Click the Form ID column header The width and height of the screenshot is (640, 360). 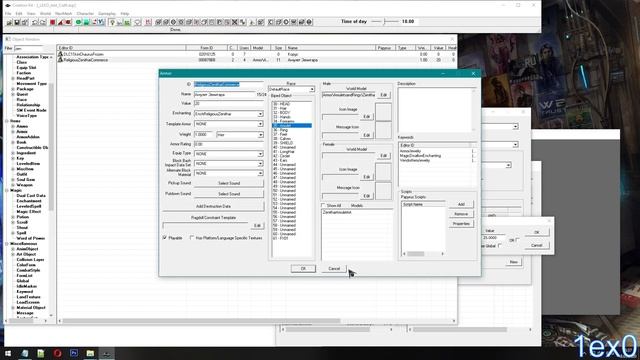coord(207,48)
